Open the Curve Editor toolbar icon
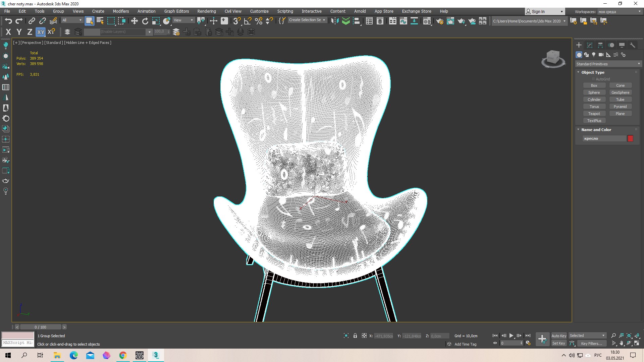The width and height of the screenshot is (644, 362). coord(404,21)
